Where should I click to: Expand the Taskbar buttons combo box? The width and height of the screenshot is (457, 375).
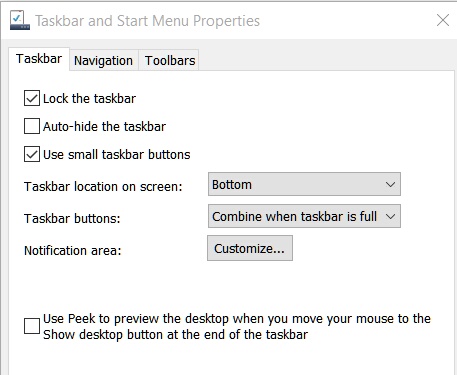(x=304, y=216)
